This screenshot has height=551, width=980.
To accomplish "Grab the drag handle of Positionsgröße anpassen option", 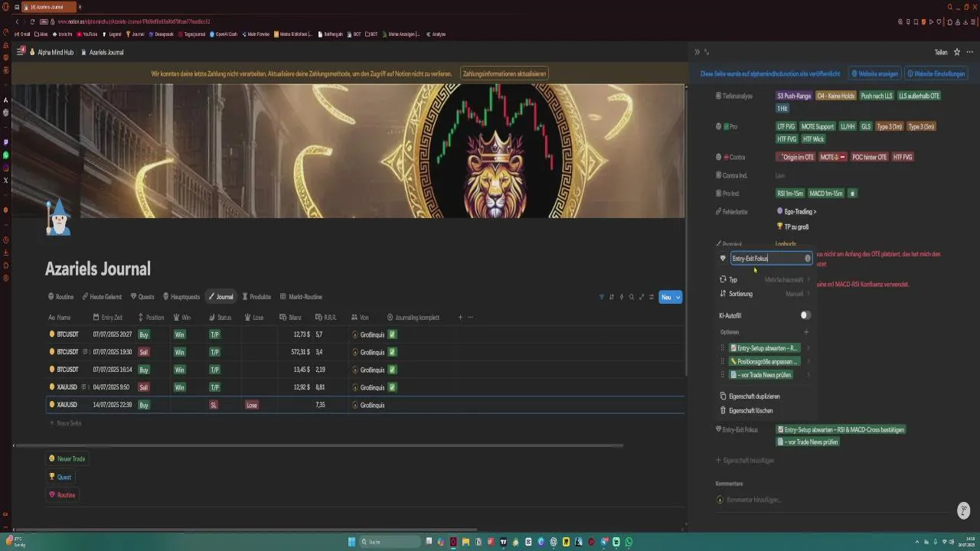I will pos(722,361).
